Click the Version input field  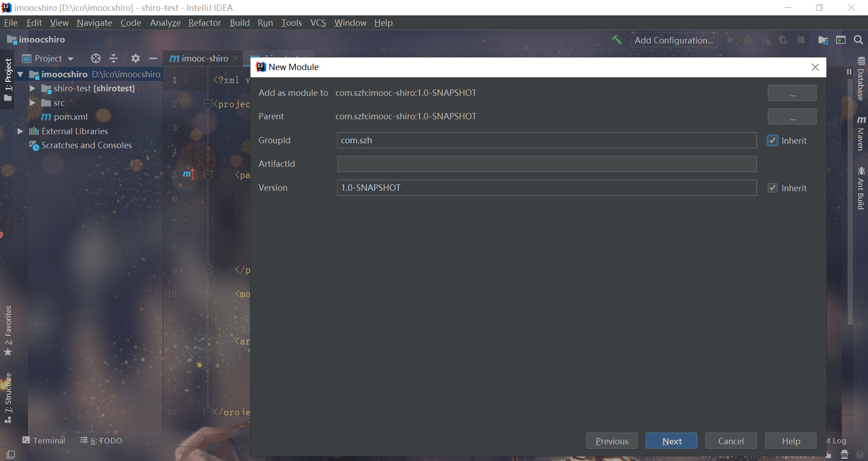(x=547, y=188)
